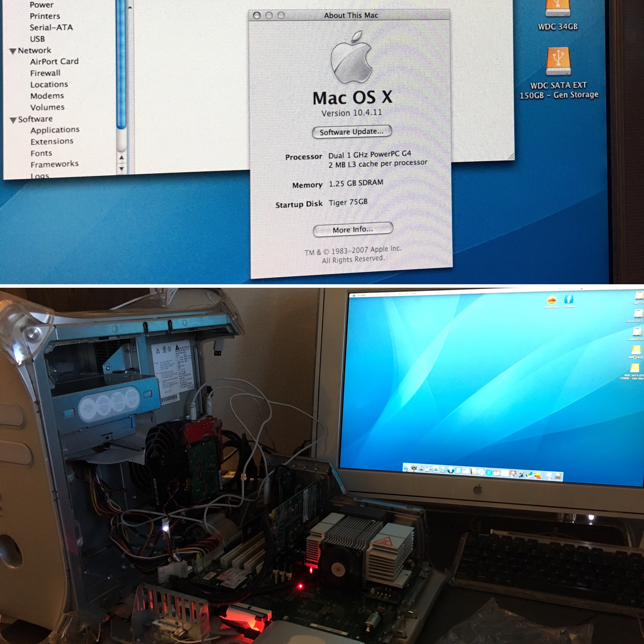Open iChat speech bubble in the Dock
This screenshot has width=644, height=644.
458,470
